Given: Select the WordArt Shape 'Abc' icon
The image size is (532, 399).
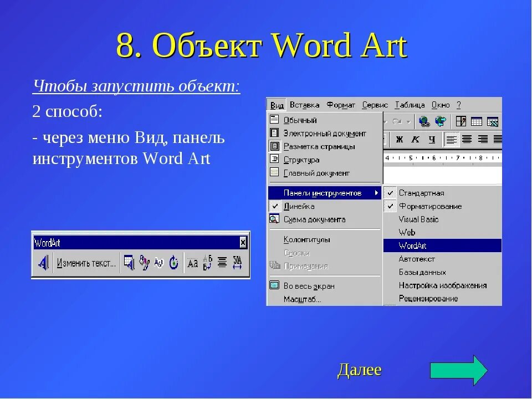Looking at the screenshot, I should tap(159, 263).
